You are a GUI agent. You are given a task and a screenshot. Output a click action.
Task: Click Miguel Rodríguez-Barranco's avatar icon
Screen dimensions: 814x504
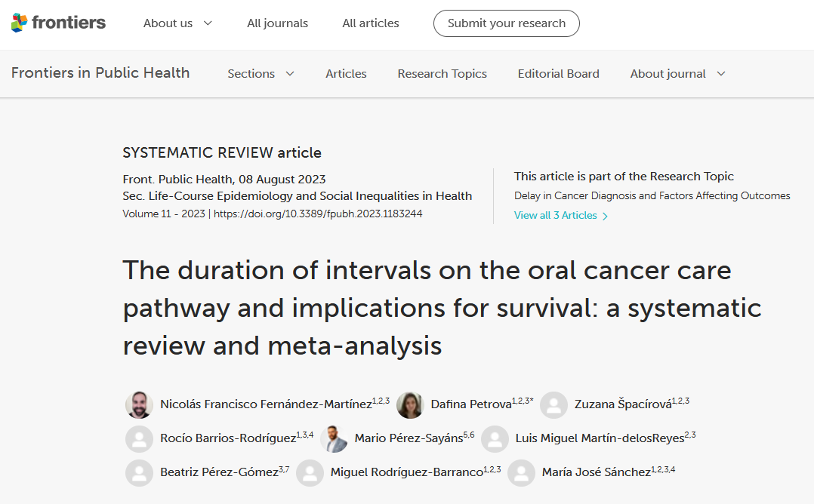click(x=310, y=472)
